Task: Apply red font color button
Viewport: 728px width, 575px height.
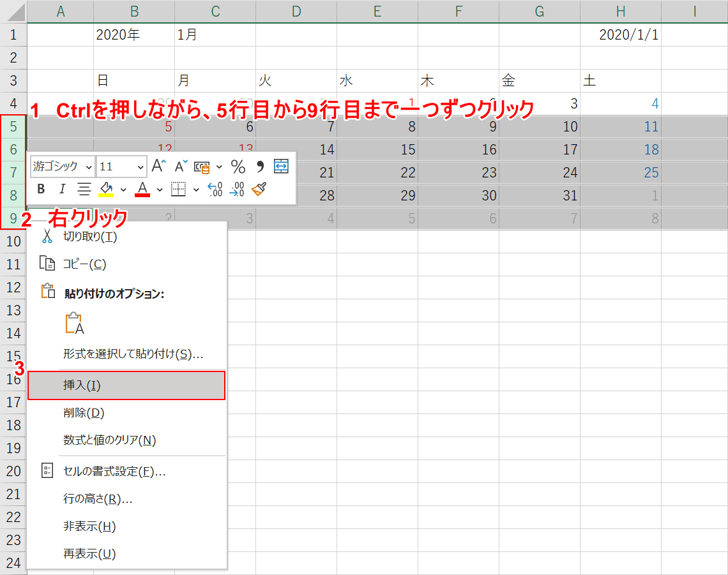Action: pyautogui.click(x=142, y=189)
